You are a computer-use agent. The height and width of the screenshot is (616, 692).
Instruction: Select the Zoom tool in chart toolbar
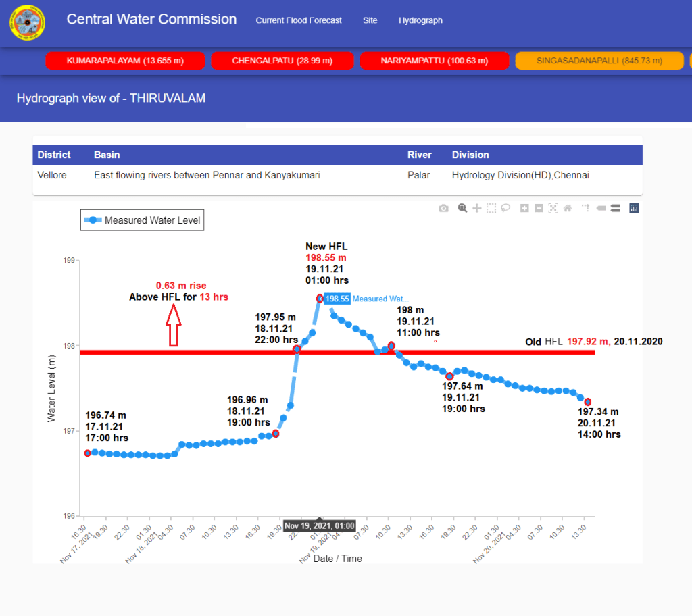pos(462,208)
